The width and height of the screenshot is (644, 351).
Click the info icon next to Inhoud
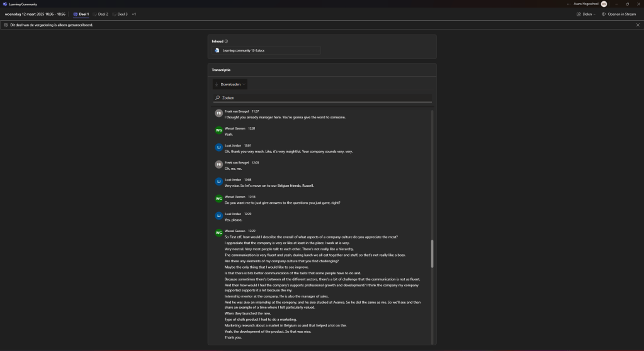[x=227, y=42]
